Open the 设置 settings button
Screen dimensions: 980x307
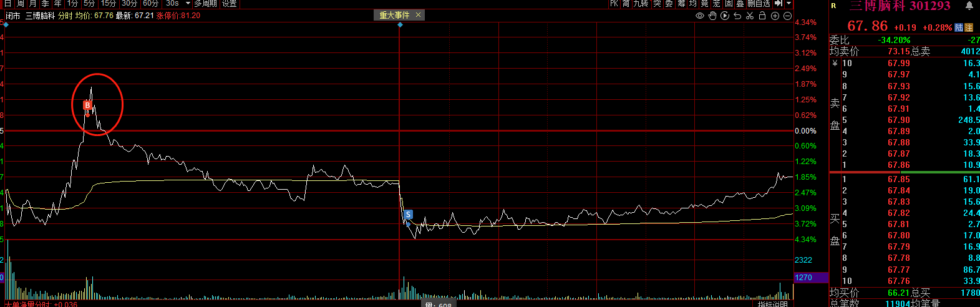click(x=230, y=4)
